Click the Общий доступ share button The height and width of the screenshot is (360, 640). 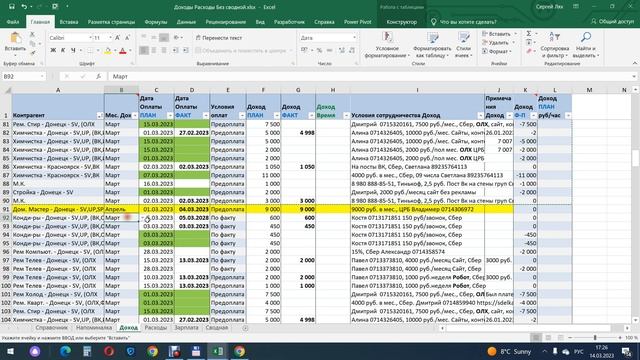click(612, 22)
